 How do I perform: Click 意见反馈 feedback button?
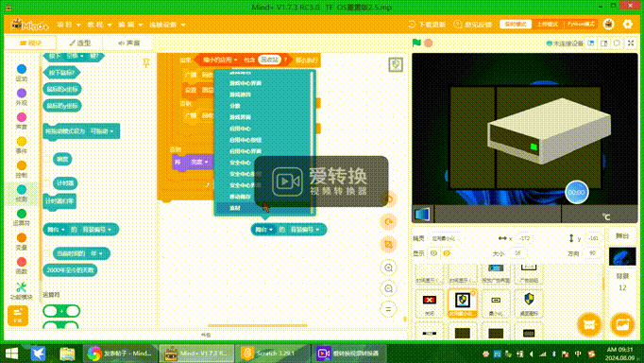click(473, 25)
